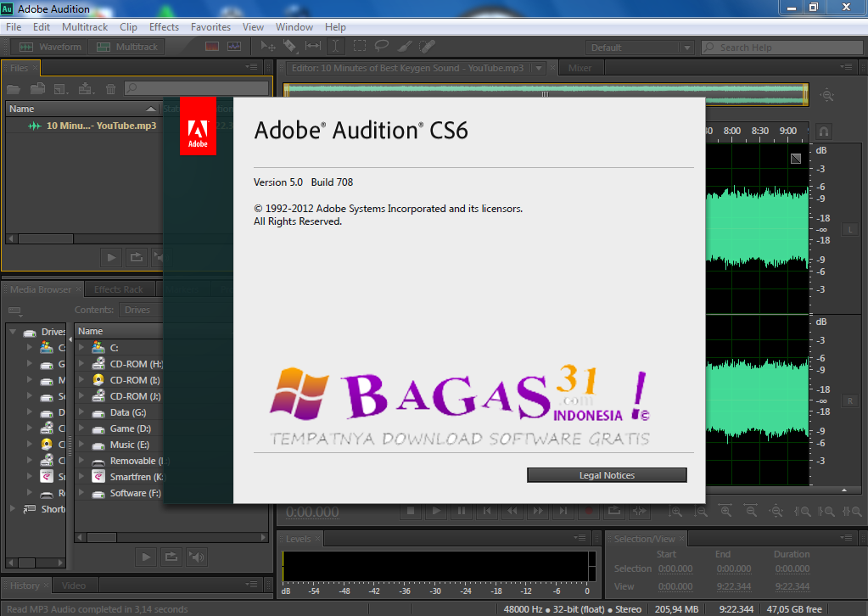Open the Selection/View panel options menu
The image size is (868, 616).
point(846,537)
